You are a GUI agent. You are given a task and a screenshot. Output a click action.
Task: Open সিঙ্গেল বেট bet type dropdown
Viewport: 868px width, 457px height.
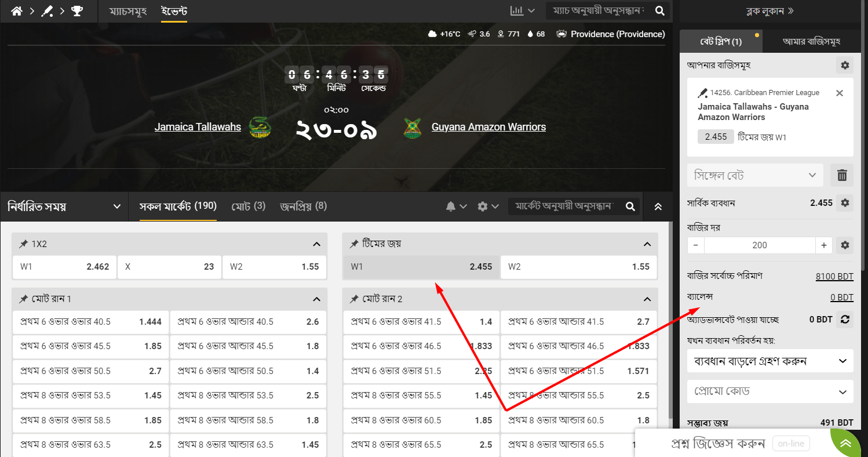pos(755,175)
